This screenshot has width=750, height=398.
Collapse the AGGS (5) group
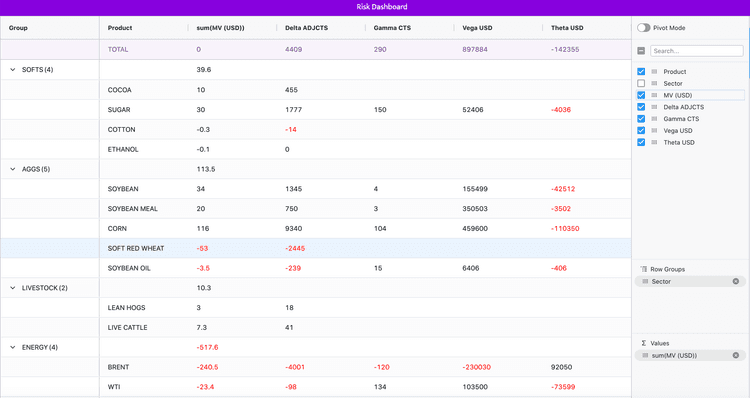[x=13, y=169]
